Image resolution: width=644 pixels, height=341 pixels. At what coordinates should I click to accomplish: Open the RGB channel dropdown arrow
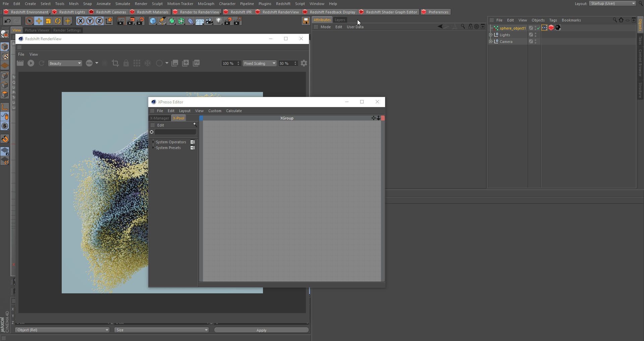point(97,63)
